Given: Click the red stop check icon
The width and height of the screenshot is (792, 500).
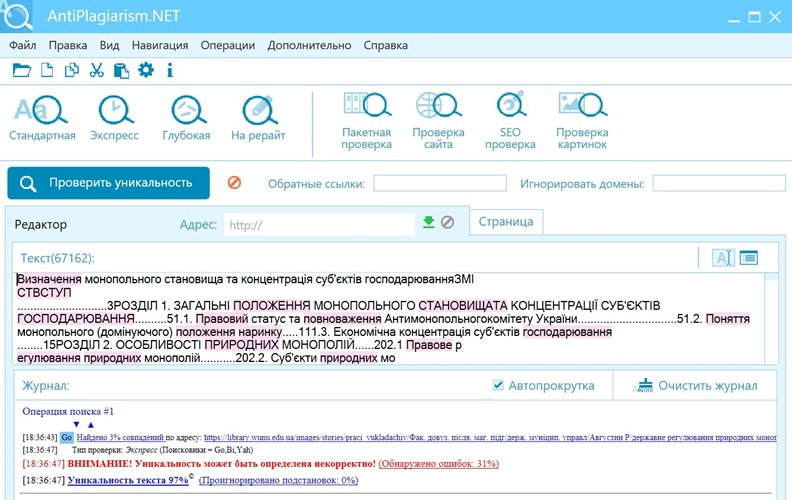Looking at the screenshot, I should 234,182.
